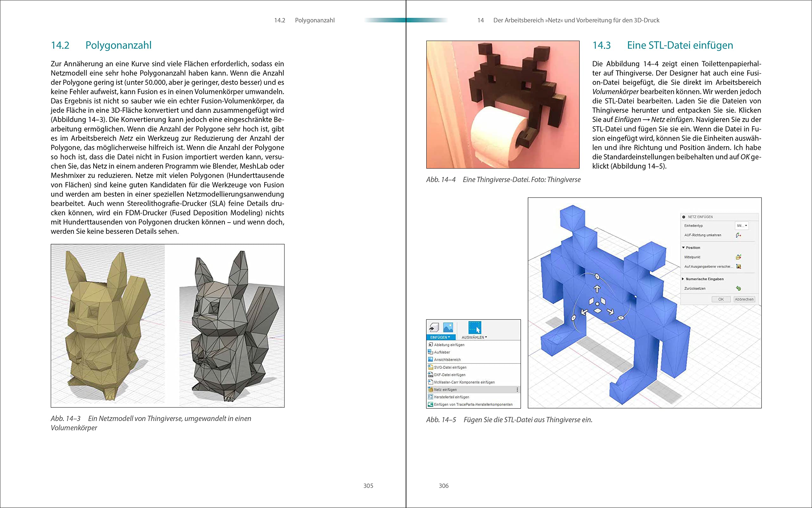This screenshot has width=812, height=508.
Task: Click the Mittelpunkt center icon
Action: pyautogui.click(x=738, y=257)
